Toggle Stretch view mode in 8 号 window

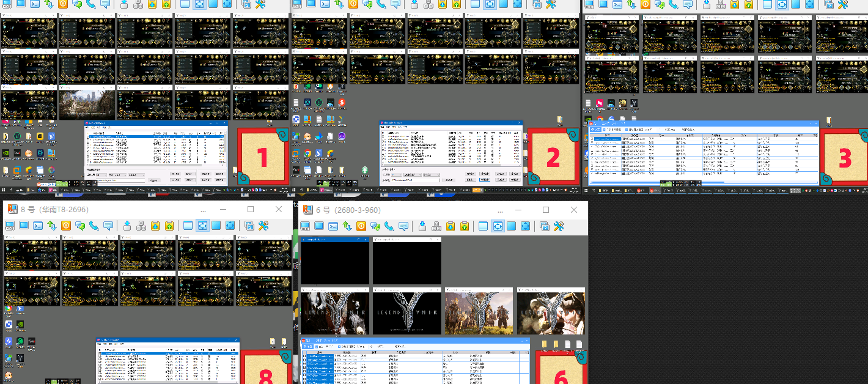[x=202, y=226]
